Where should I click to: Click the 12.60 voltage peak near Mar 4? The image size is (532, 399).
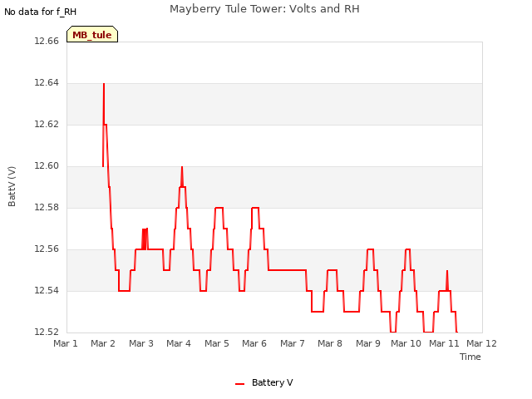tap(182, 168)
